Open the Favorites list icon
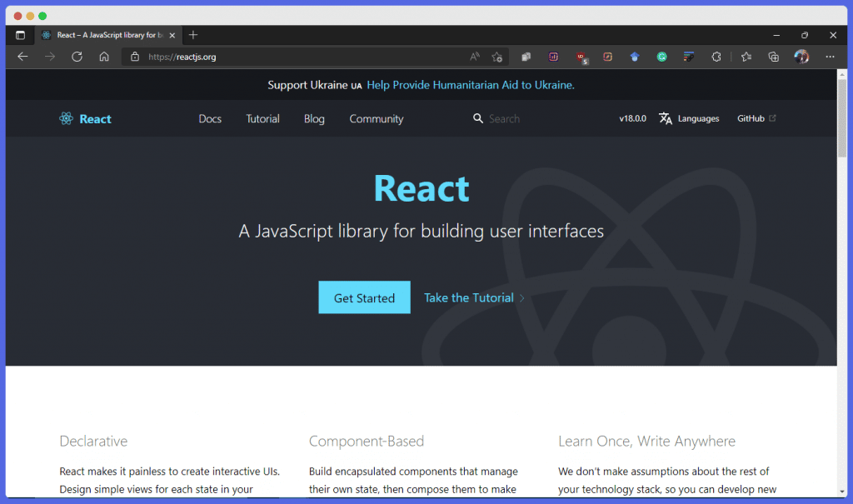Viewport: 853px width, 504px height. 746,57
